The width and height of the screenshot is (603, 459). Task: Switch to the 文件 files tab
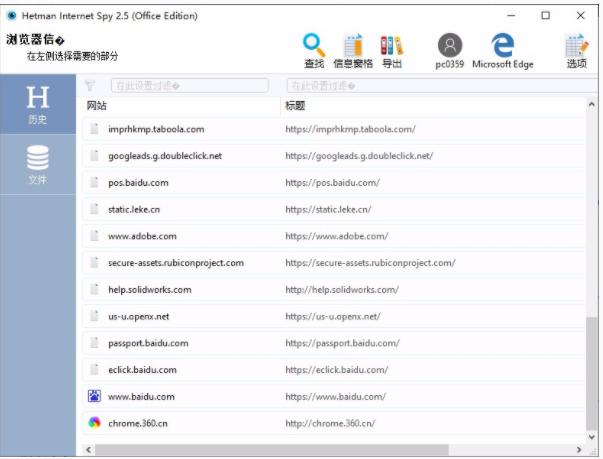pyautogui.click(x=38, y=166)
